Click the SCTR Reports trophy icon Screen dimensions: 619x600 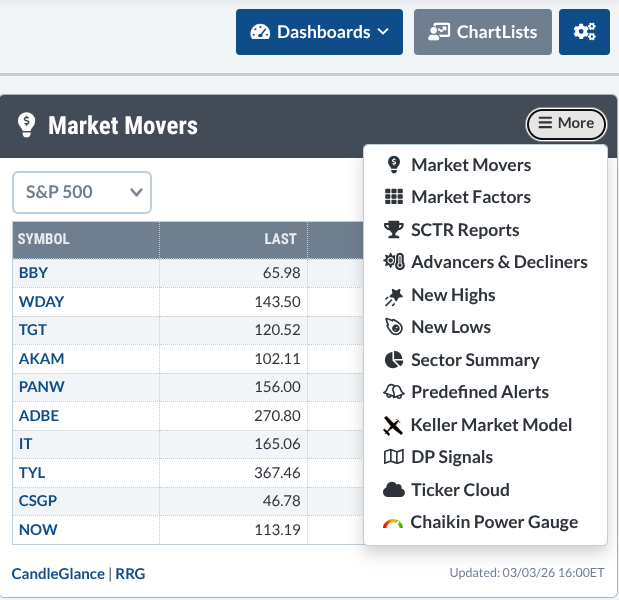pos(394,229)
